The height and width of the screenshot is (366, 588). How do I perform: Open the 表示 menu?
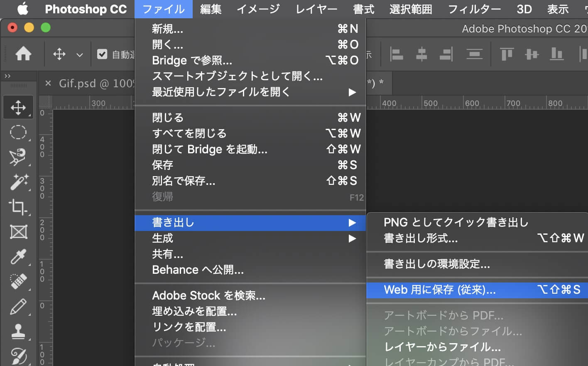pos(558,9)
